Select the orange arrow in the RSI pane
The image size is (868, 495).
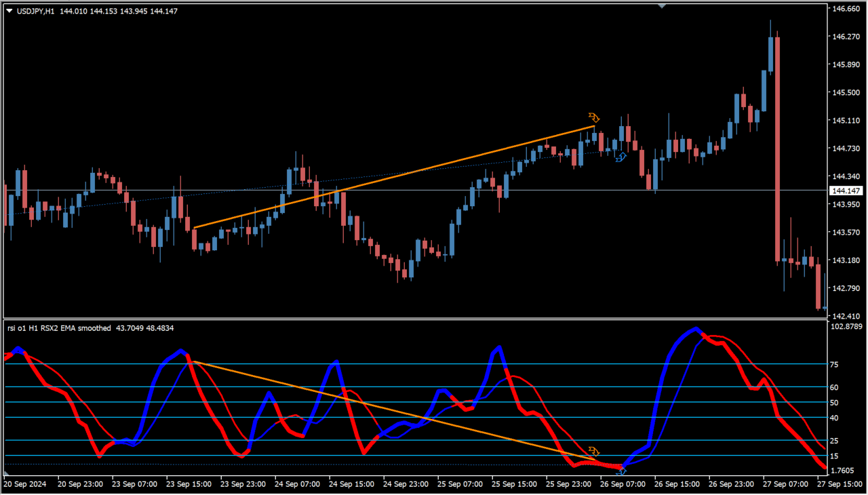(x=594, y=451)
